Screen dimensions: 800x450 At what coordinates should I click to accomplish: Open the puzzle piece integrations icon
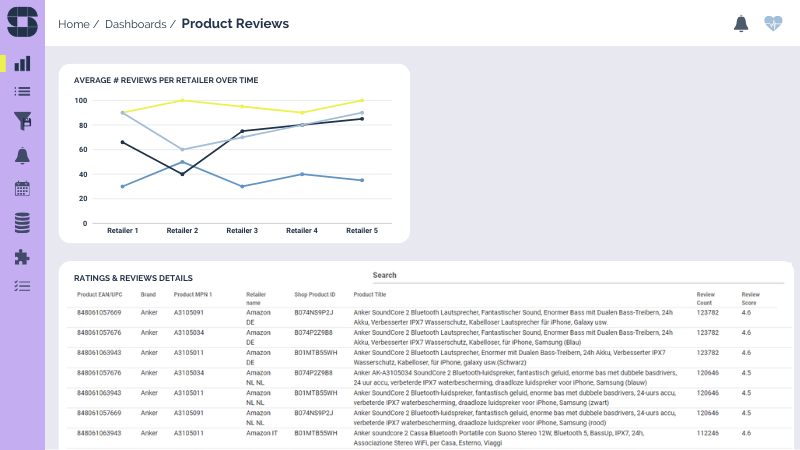[x=22, y=257]
